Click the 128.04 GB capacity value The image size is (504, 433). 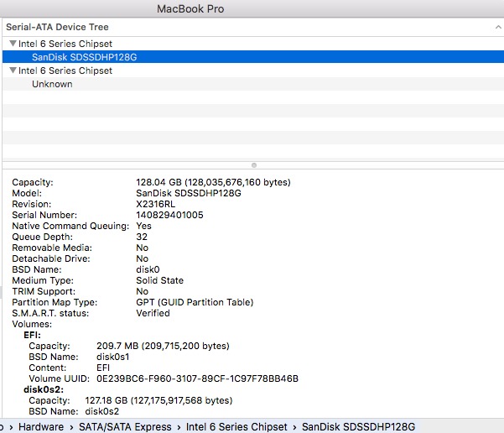(x=213, y=182)
